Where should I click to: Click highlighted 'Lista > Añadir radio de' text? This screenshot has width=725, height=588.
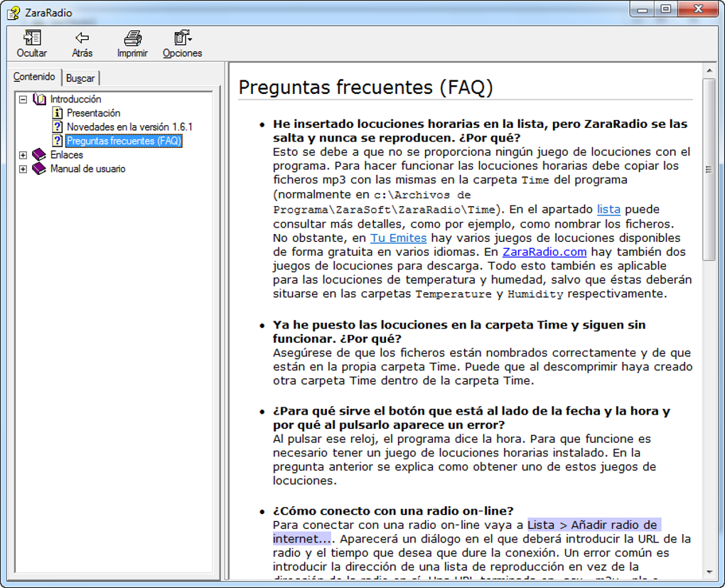(x=594, y=525)
